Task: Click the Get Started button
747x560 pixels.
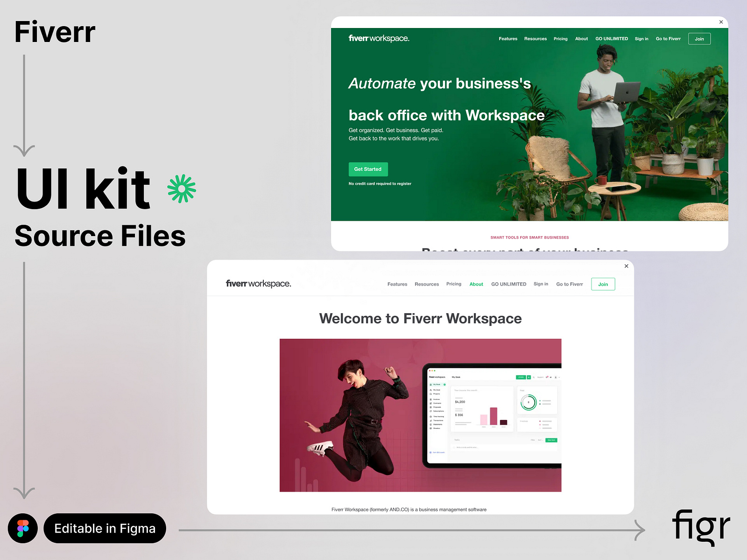Action: pyautogui.click(x=368, y=169)
